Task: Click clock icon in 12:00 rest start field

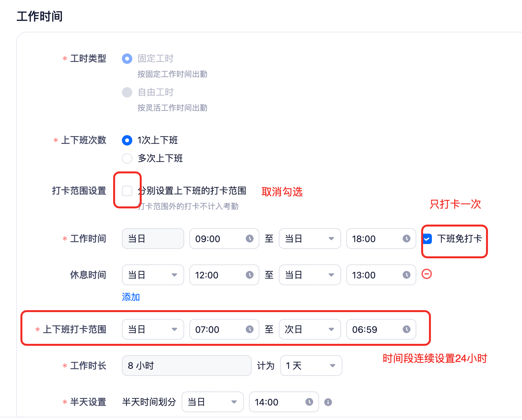Action: tap(249, 275)
